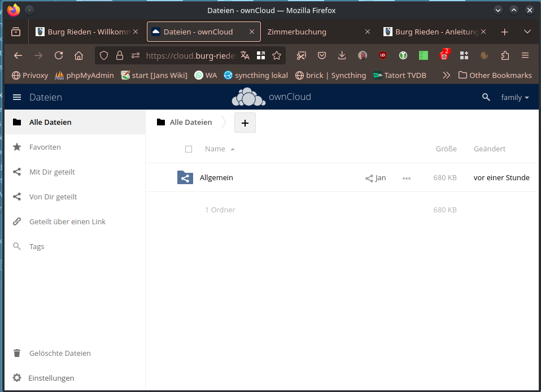Open Einstellungen at the sidebar bottom
Screen dimensions: 541x392
pos(51,378)
